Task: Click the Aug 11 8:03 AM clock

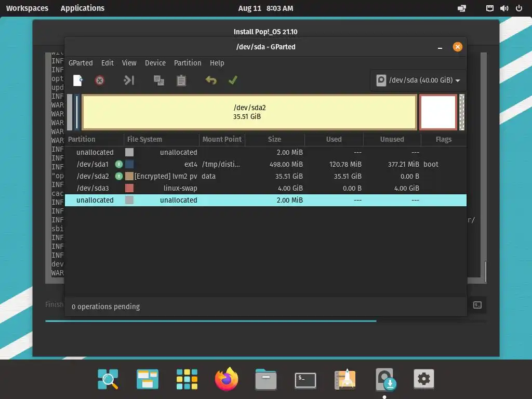Action: [265, 8]
